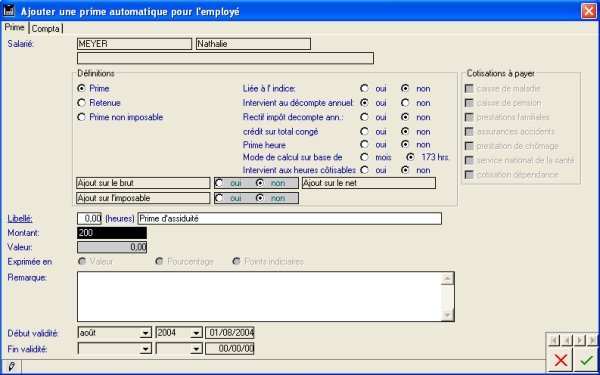
Task: Click the Valeur field
Action: [x=112, y=247]
